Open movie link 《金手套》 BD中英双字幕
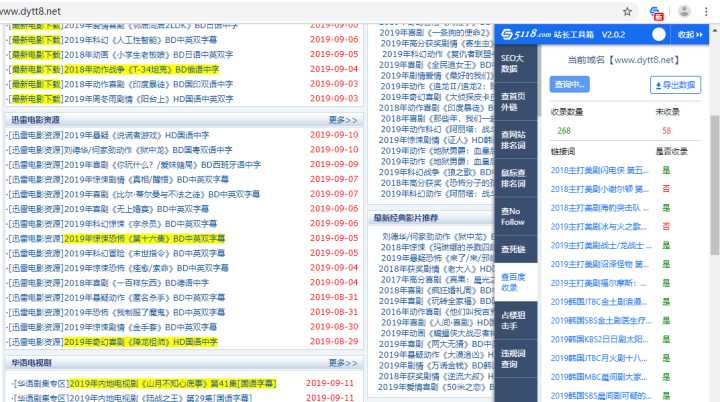The image size is (720, 402). [140, 327]
